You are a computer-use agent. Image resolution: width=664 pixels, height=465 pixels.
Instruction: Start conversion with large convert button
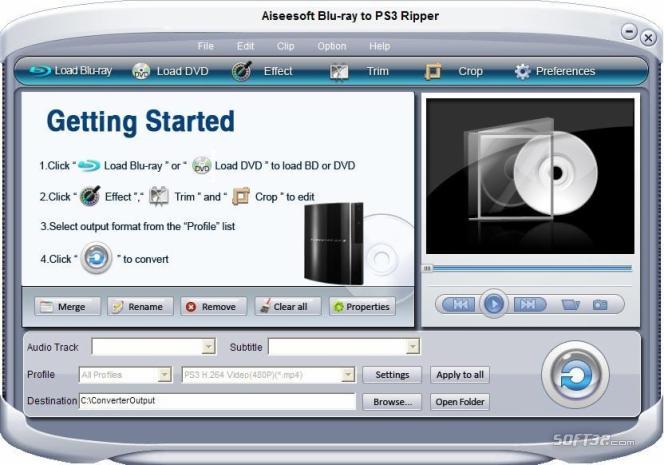point(575,374)
